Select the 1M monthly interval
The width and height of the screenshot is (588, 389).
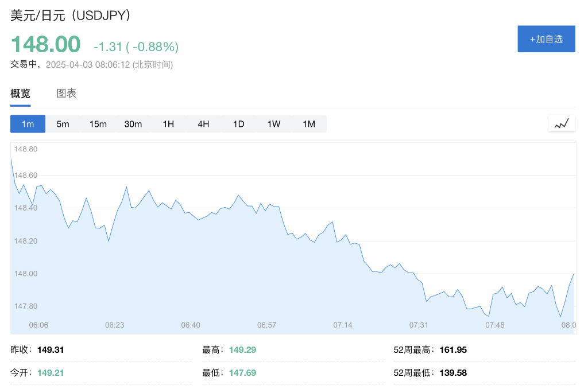[x=309, y=124]
